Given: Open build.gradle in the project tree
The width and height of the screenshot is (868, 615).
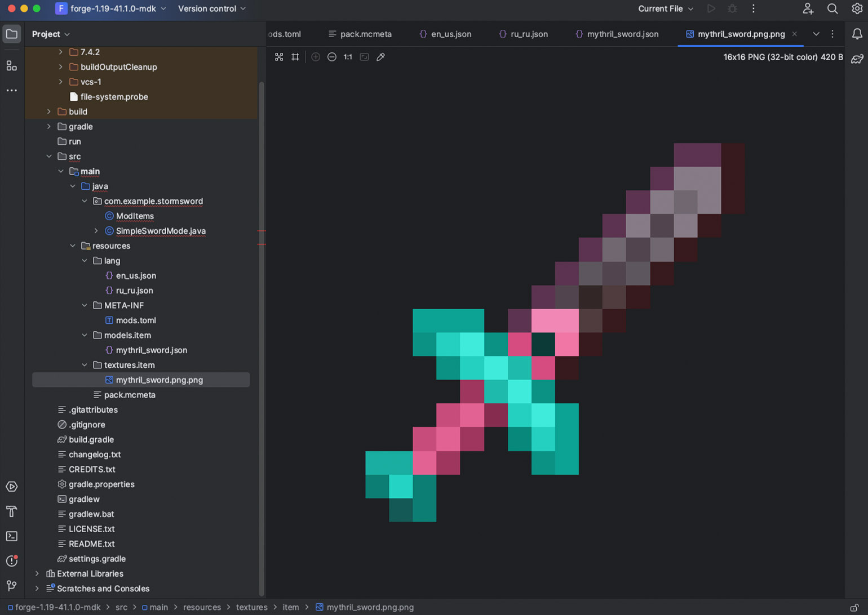Looking at the screenshot, I should pyautogui.click(x=91, y=440).
